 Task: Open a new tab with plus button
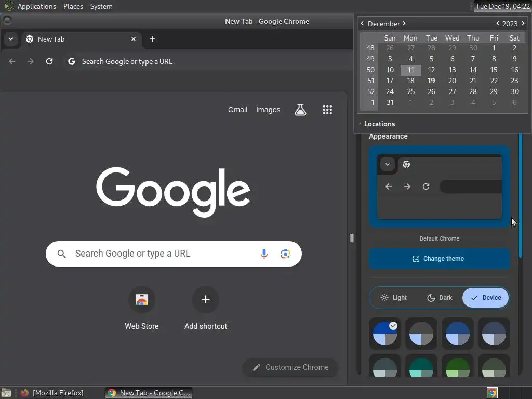152,39
